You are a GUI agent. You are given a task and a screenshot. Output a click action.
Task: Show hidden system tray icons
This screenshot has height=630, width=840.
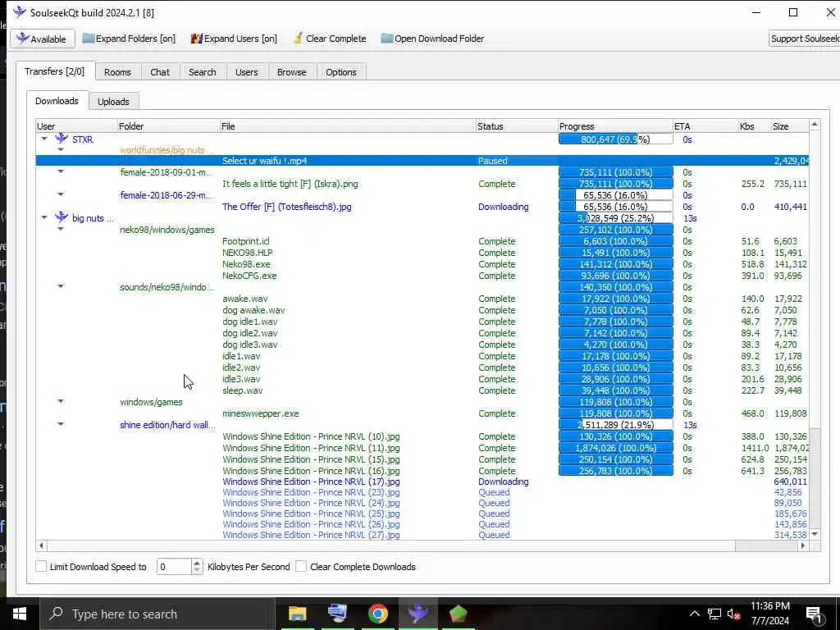[x=694, y=614]
